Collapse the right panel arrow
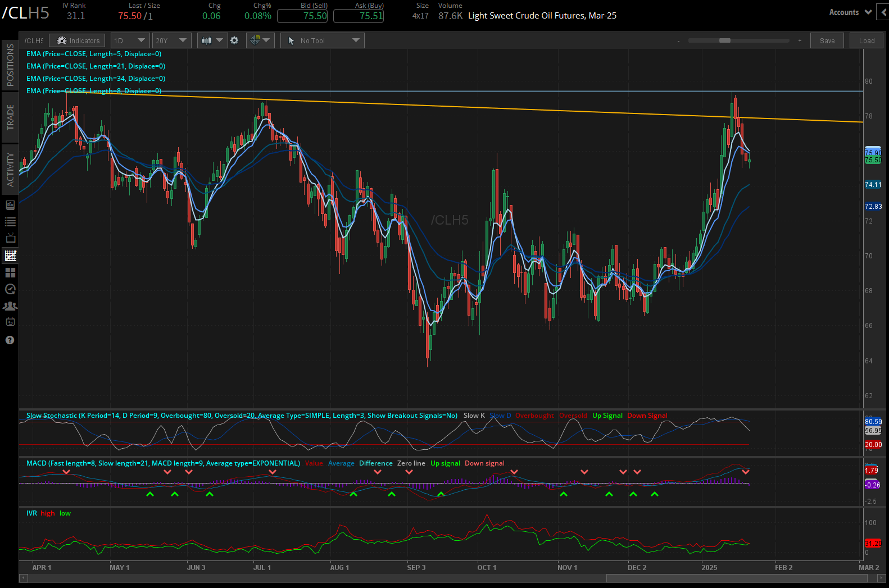Screen dimensions: 889x588 click(x=883, y=12)
